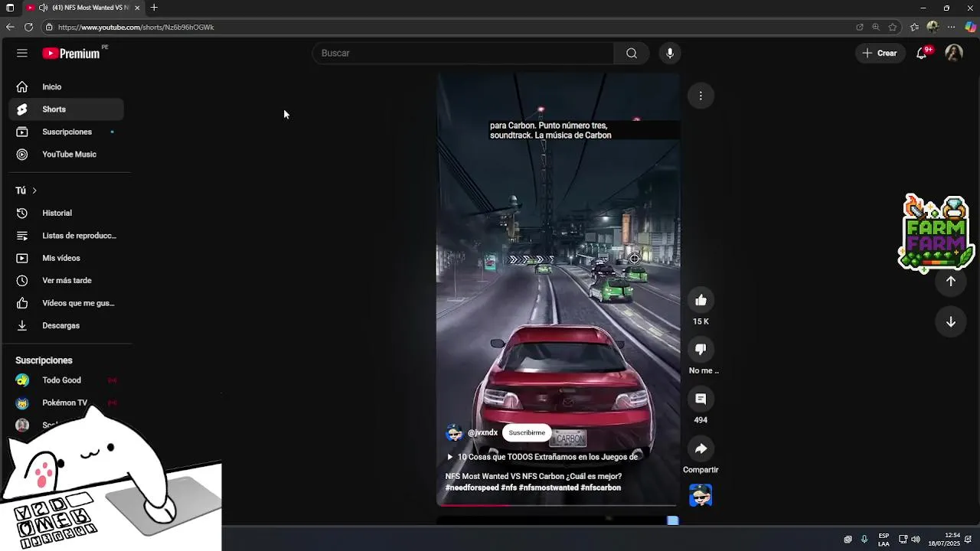Close the NFS Most Wanted tab
Image resolution: width=980 pixels, height=551 pixels.
tap(138, 8)
